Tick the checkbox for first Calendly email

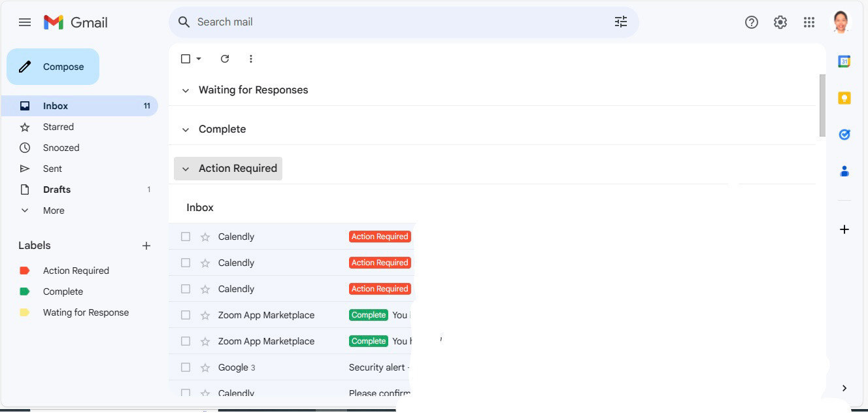point(186,237)
